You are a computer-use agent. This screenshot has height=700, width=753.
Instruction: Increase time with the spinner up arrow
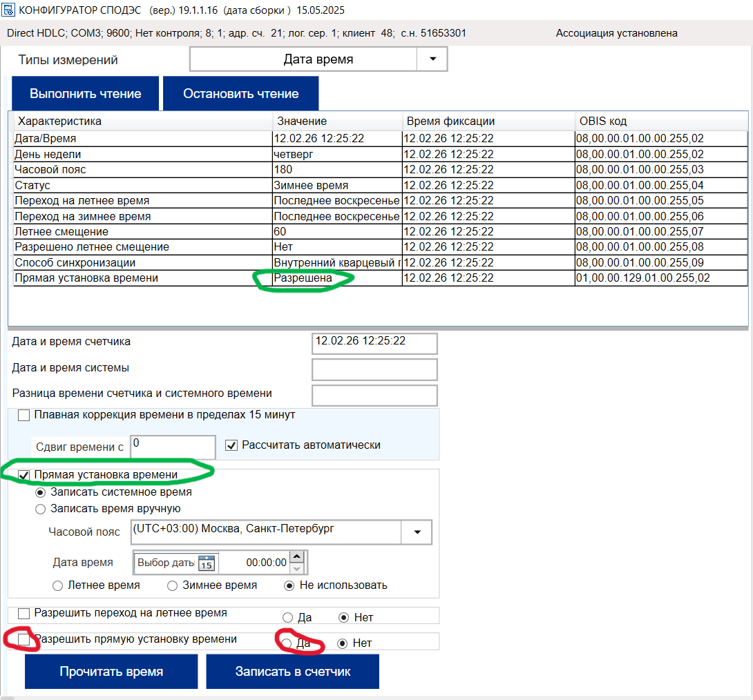click(x=296, y=557)
